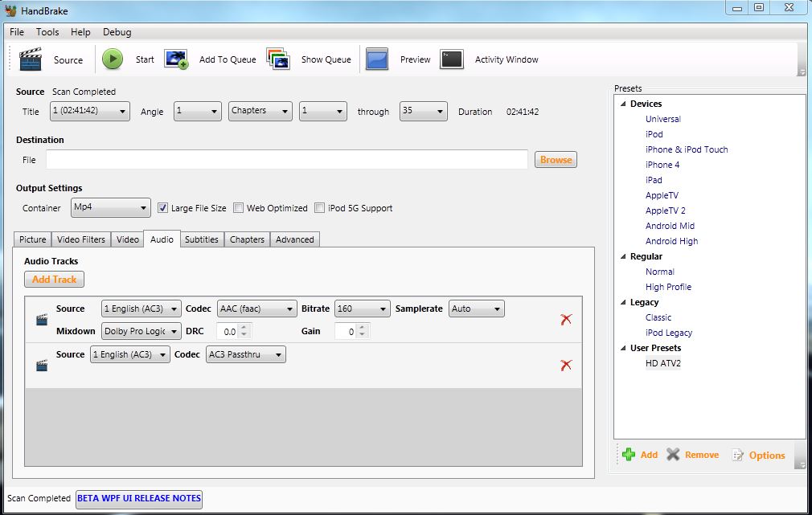Select the HD ATV2 user preset

coord(662,363)
